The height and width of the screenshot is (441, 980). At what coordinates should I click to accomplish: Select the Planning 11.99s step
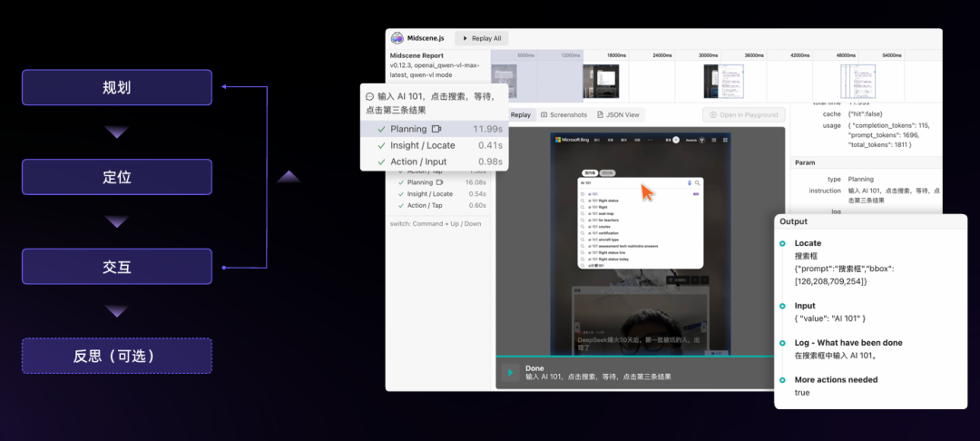click(x=435, y=129)
